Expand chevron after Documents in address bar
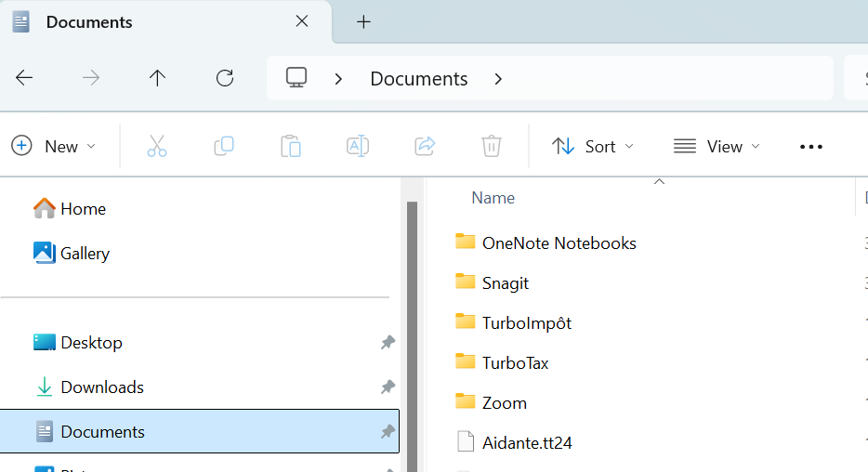Viewport: 868px width, 472px height. [x=498, y=79]
